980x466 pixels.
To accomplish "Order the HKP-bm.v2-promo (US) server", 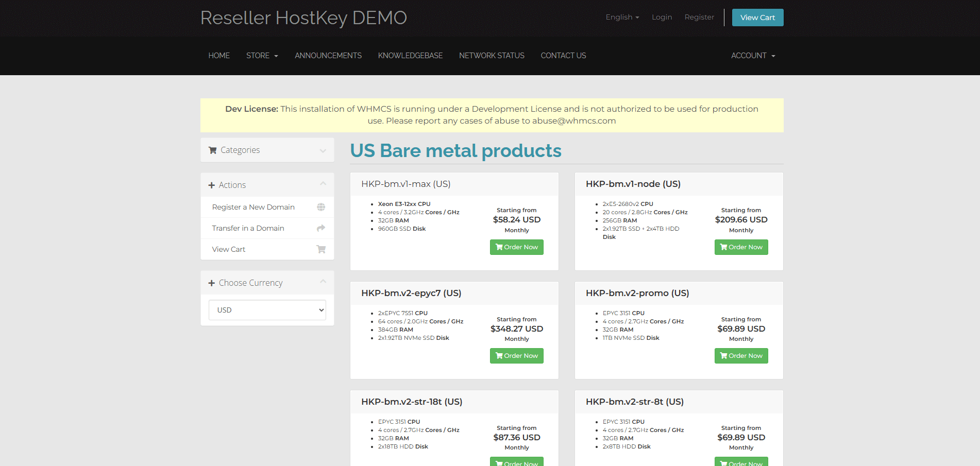I will point(741,356).
